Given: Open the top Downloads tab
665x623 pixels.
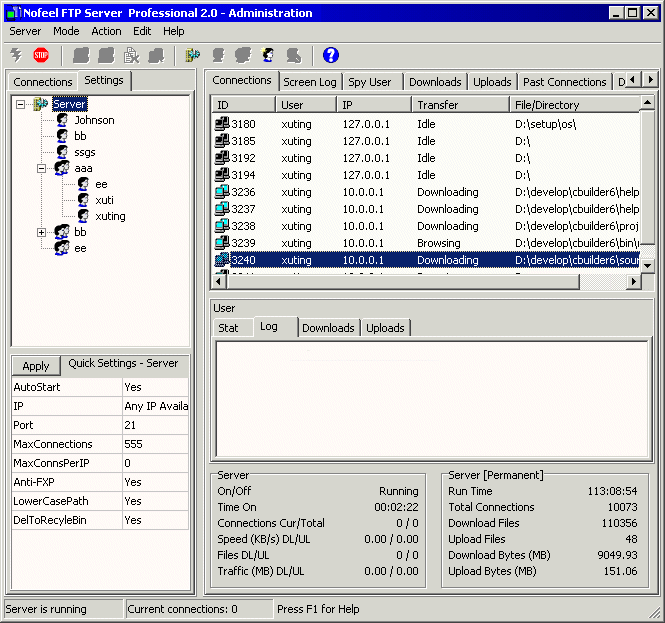Looking at the screenshot, I should [435, 82].
